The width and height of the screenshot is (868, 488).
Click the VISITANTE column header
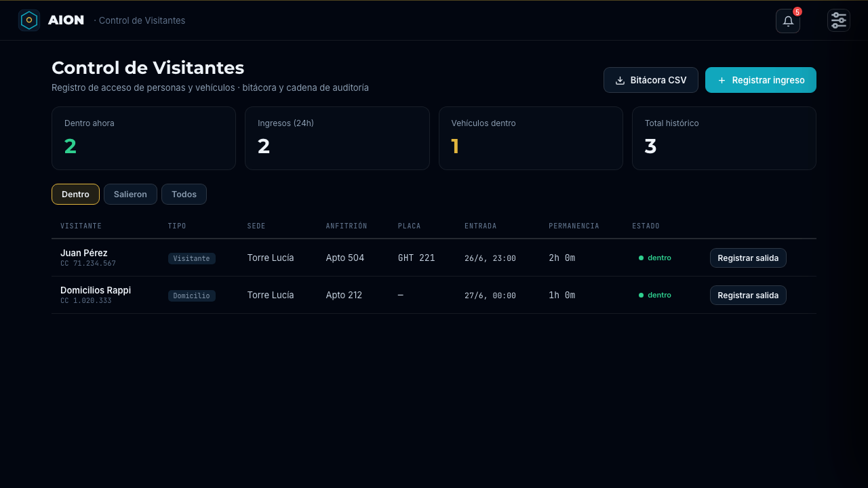(x=81, y=226)
